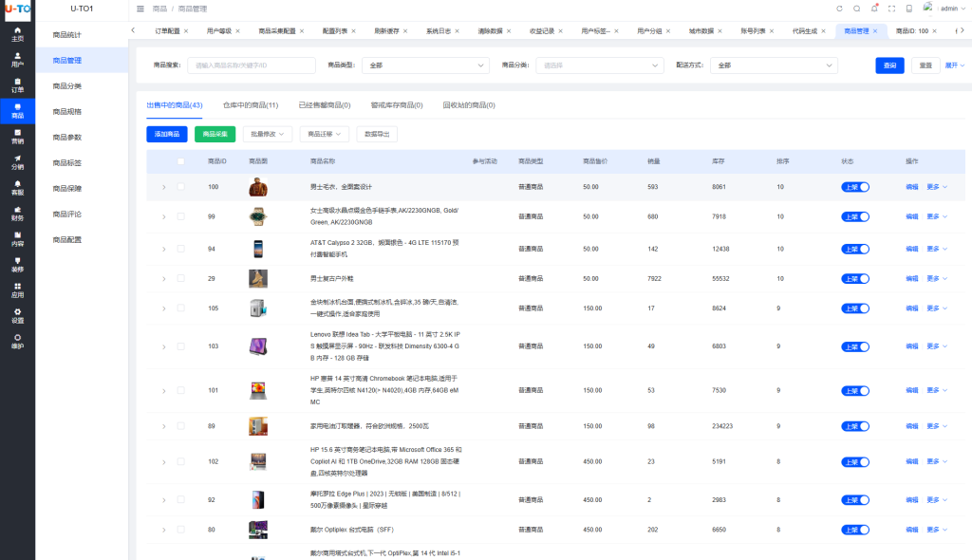Screen dimensions: 972x560
Task: Click the sweater thumbnail of product 100
Action: [x=258, y=187]
